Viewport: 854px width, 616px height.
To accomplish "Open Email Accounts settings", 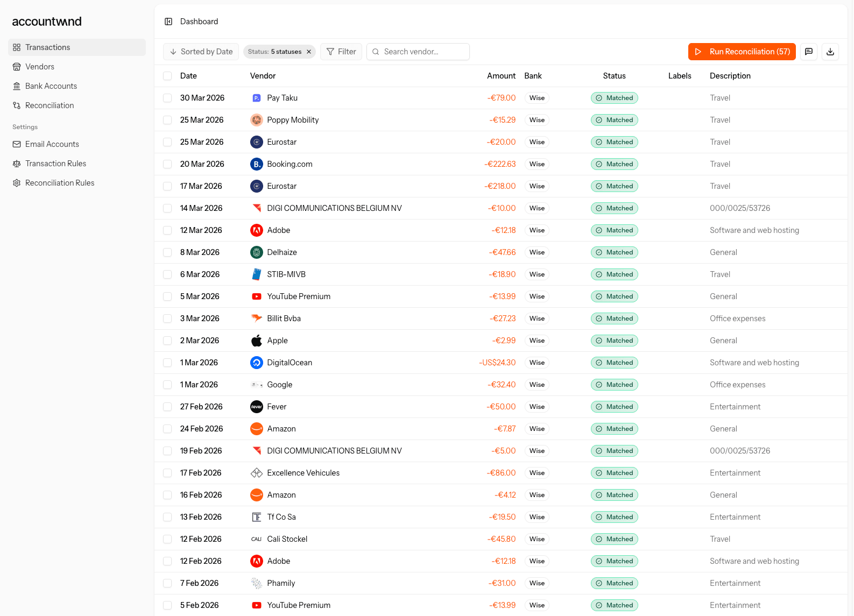I will pyautogui.click(x=77, y=144).
